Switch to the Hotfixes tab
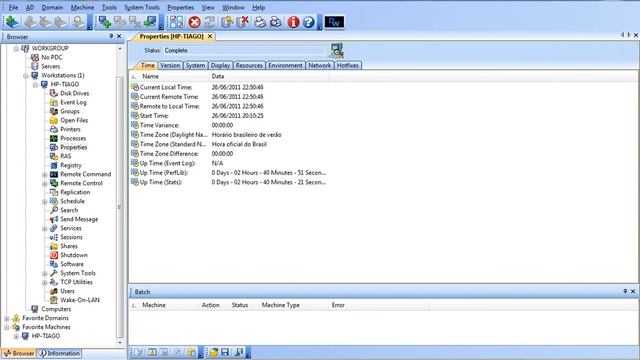 coord(348,65)
